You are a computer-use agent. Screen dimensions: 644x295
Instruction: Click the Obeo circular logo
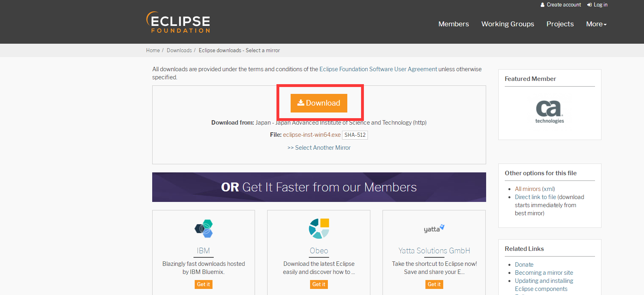(x=319, y=228)
